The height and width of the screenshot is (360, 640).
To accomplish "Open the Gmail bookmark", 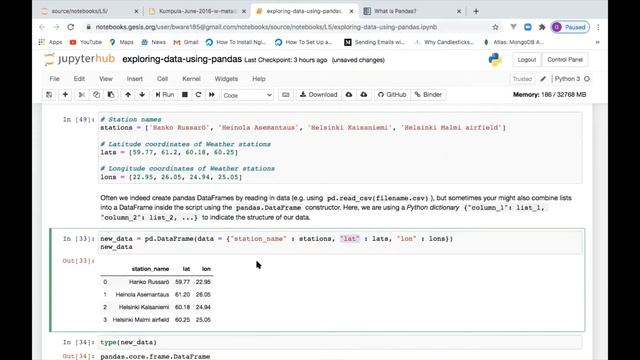I will [x=186, y=42].
